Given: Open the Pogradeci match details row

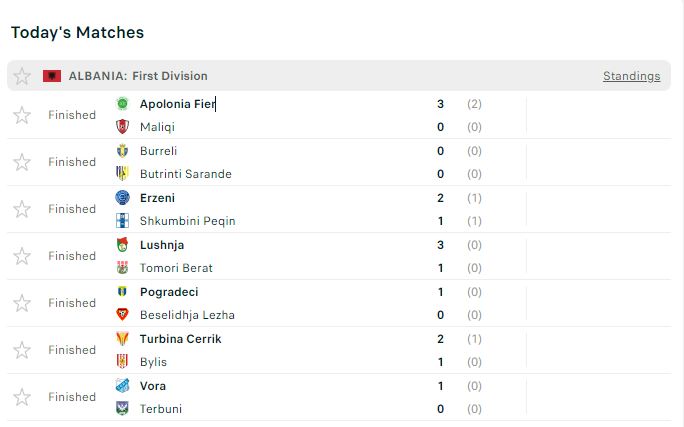Looking at the screenshot, I should (x=300, y=303).
